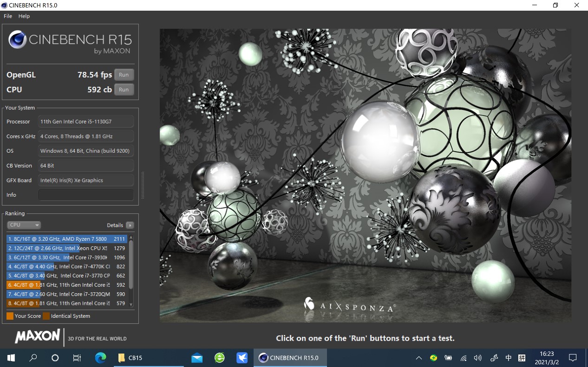Open the CPU ranking type dropdown
Image resolution: width=588 pixels, height=367 pixels.
coord(24,225)
